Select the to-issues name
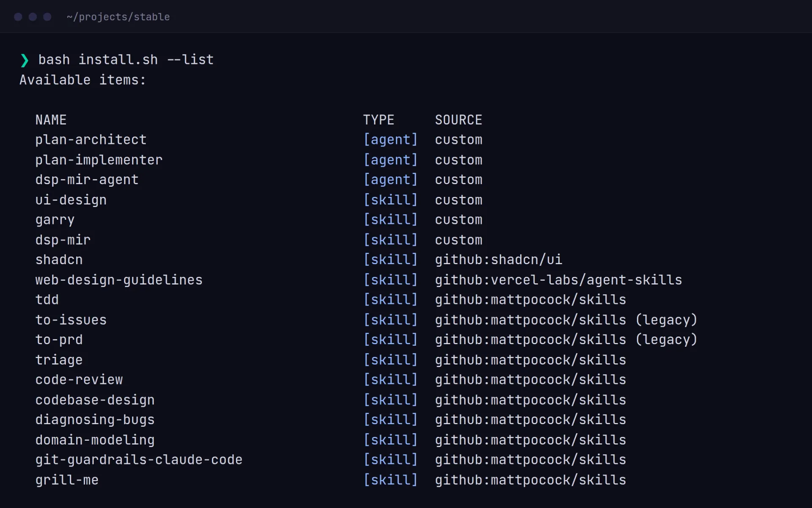This screenshot has width=812, height=508. point(71,320)
